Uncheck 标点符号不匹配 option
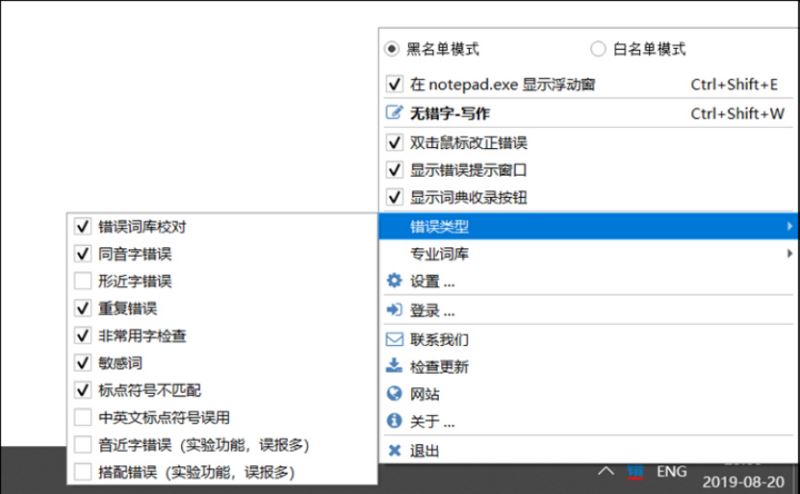Viewport: 800px width, 494px height. tap(83, 390)
